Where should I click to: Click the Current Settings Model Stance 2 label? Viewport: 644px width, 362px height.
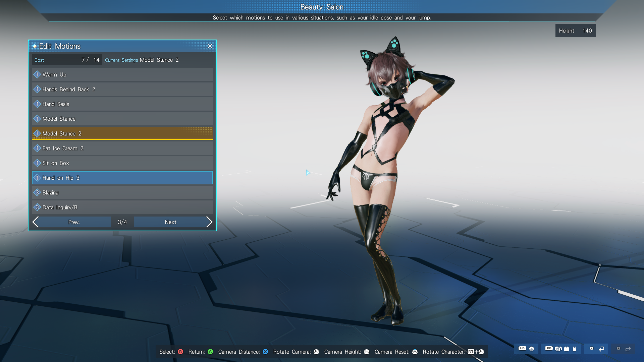(142, 60)
